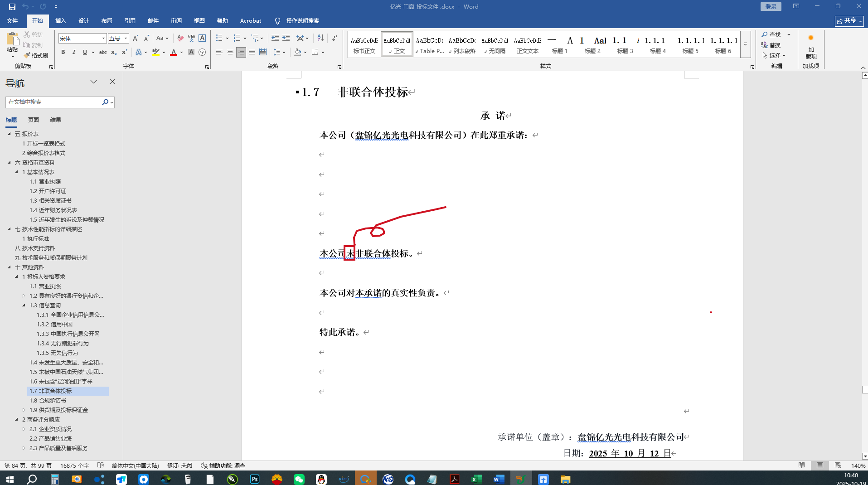This screenshot has height=485, width=868.
Task: Save the document with floppy disk icon
Action: tap(12, 6)
